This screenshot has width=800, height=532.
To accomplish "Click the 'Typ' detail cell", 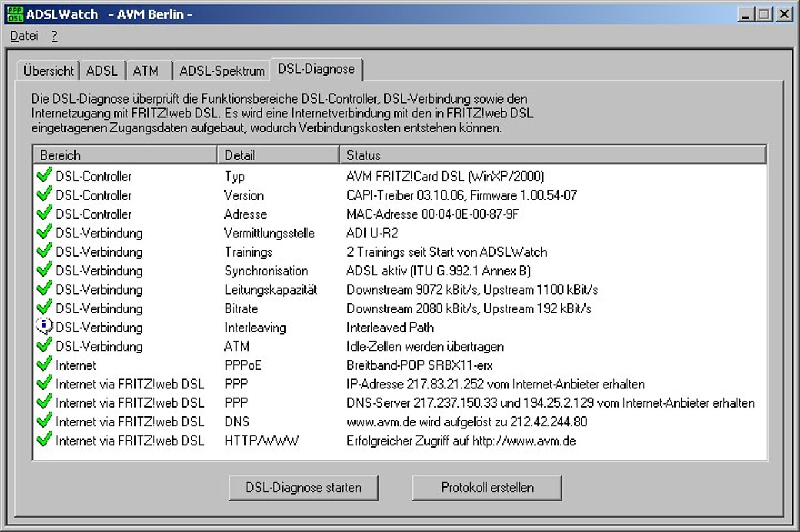I will (x=235, y=177).
